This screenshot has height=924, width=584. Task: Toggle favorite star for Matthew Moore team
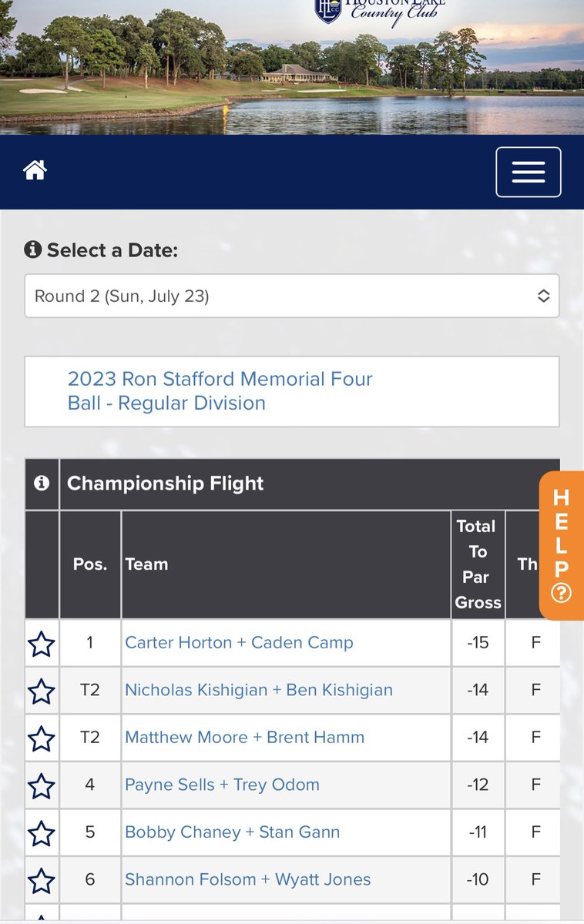pyautogui.click(x=42, y=738)
